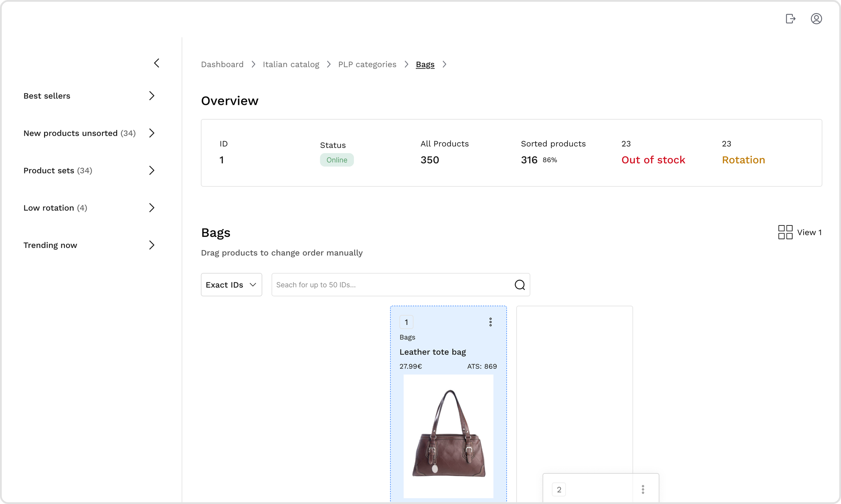The height and width of the screenshot is (504, 841).
Task: Expand New products unsorted section
Action: point(152,133)
